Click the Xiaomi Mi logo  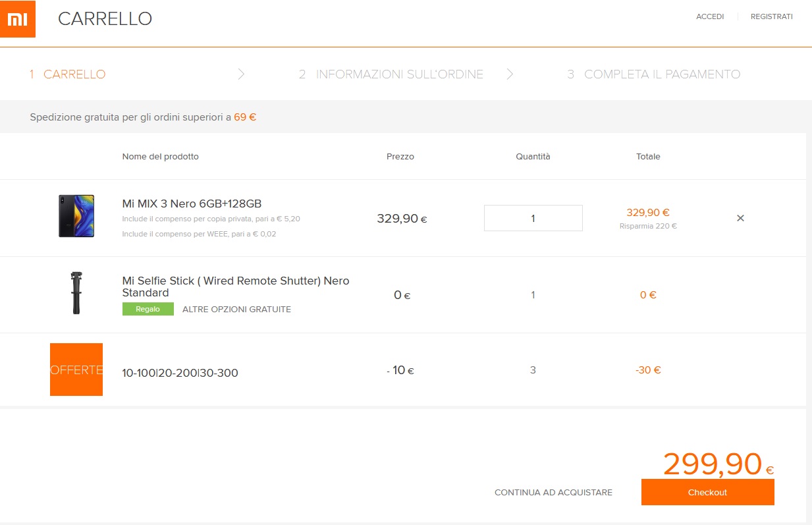point(18,19)
